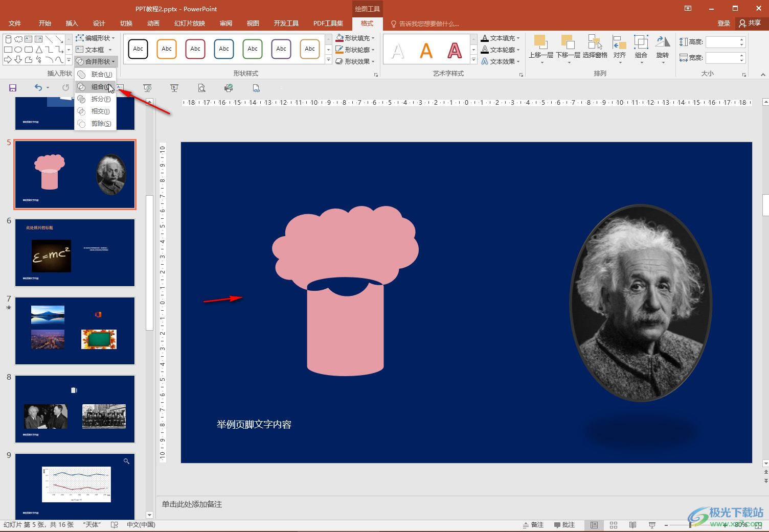This screenshot has height=532, width=769.
Task: Choose Subtract (剪除) merge shapes option
Action: coord(96,124)
